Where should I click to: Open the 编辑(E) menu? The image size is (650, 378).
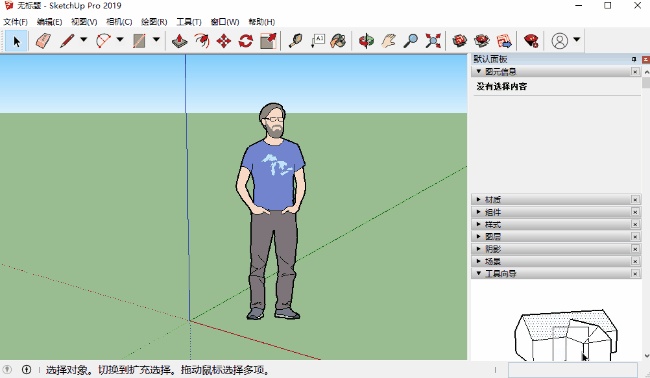coord(49,22)
